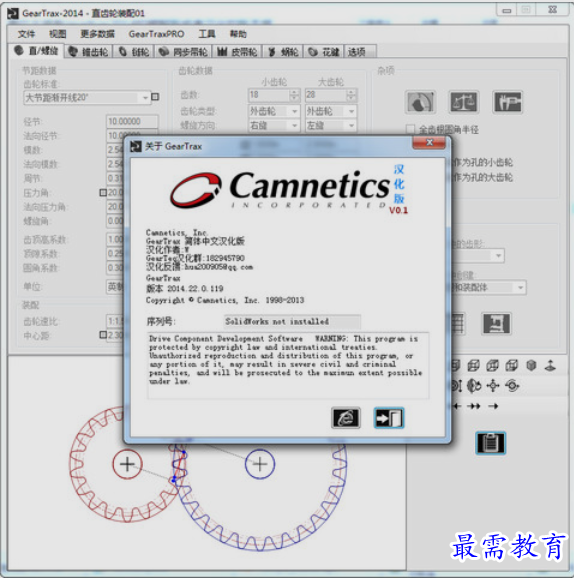
Task: Click the shaded solid cube view icon
Action: pos(531,365)
